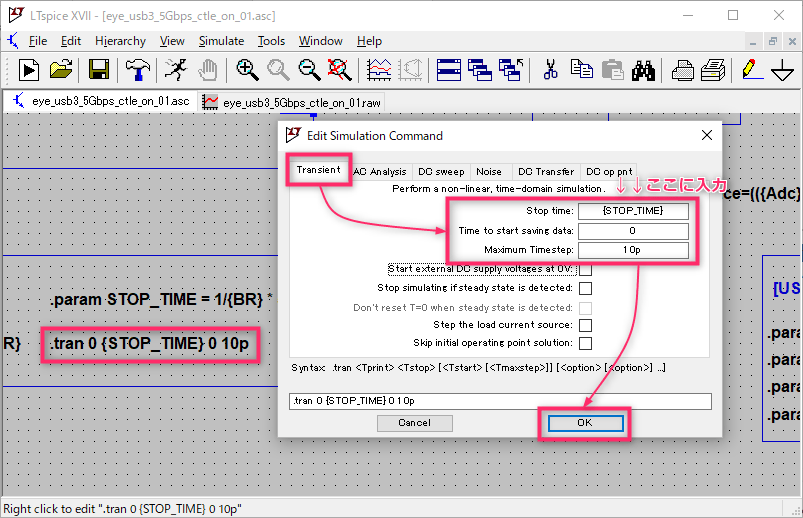Click the pan magnifier icon

(x=279, y=70)
